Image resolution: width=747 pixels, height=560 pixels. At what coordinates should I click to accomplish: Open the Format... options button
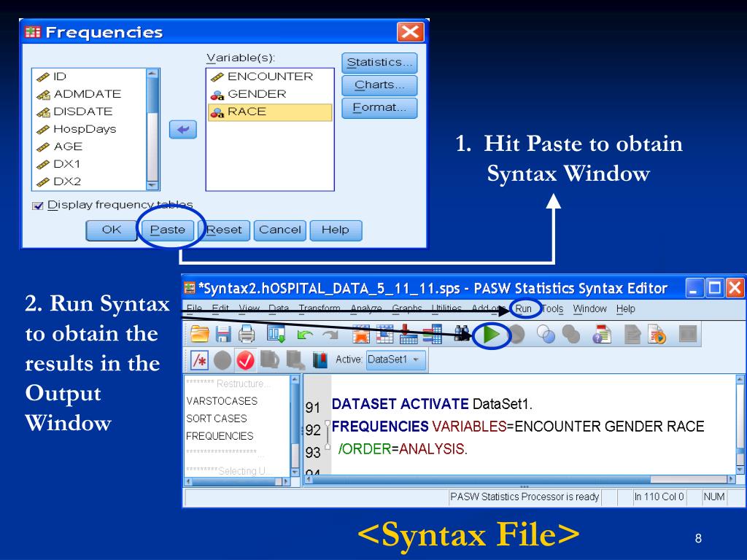tap(379, 108)
